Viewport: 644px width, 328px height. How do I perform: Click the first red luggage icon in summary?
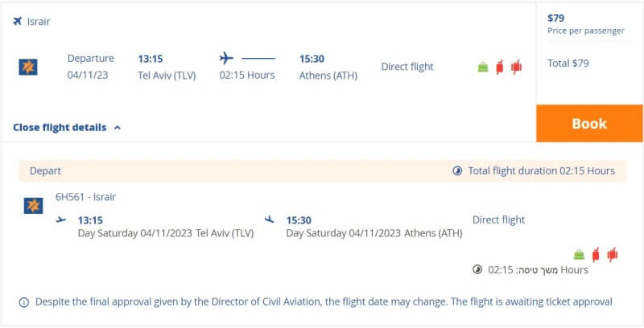pyautogui.click(x=499, y=67)
